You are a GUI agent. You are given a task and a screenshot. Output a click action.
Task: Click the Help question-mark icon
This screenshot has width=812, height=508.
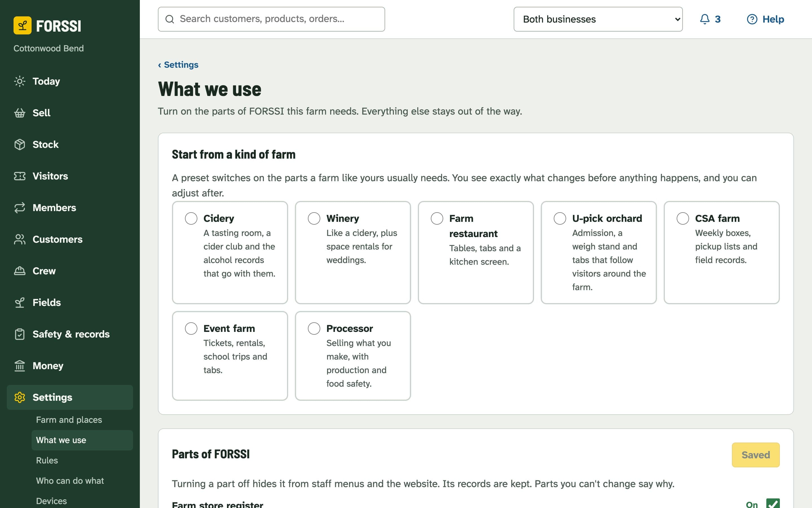(x=752, y=19)
